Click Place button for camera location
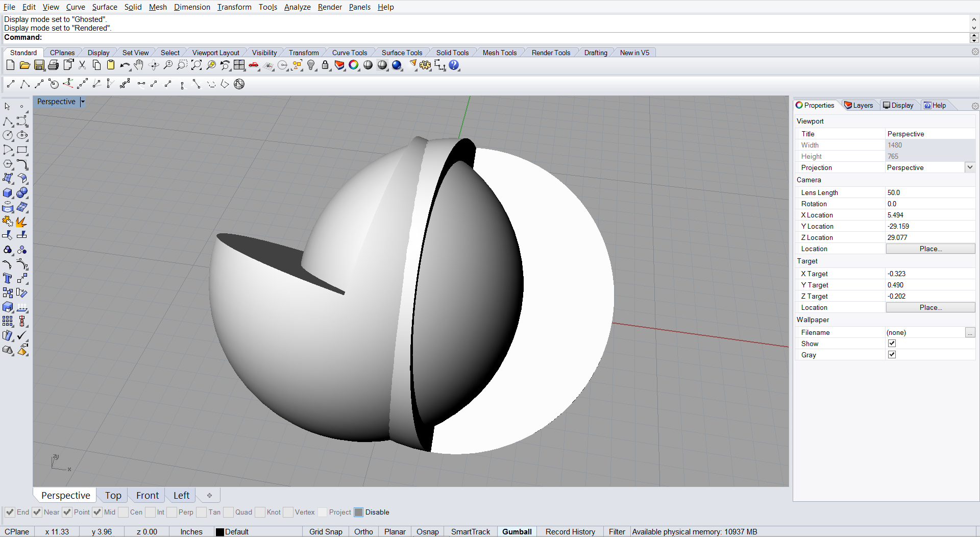This screenshot has width=980, height=537. pos(930,249)
